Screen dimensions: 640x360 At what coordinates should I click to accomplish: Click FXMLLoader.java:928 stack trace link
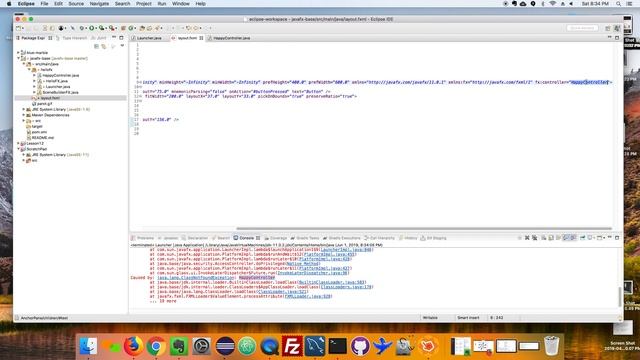tap(307, 297)
